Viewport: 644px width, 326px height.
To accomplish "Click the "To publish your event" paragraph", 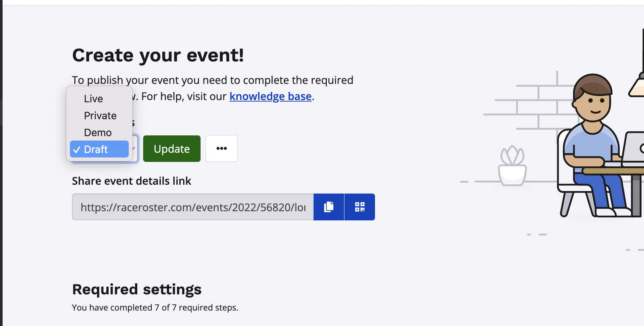I will pyautogui.click(x=212, y=80).
